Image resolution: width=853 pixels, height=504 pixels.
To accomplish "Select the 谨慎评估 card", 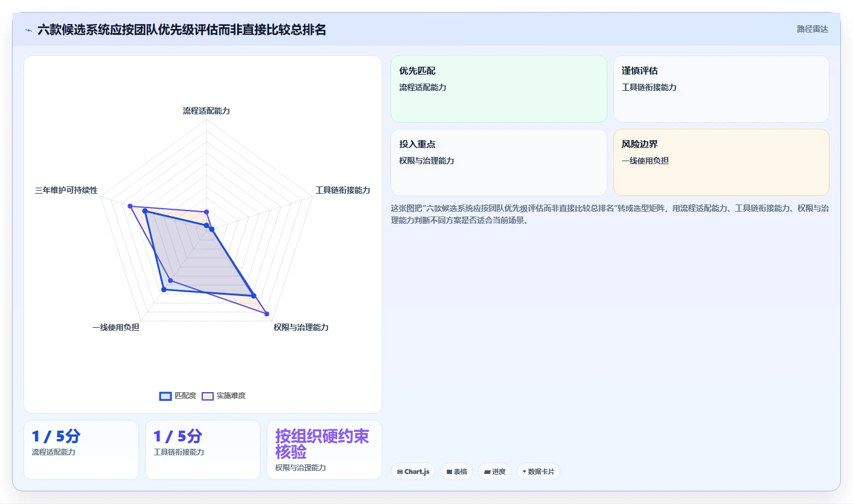I will [721, 89].
